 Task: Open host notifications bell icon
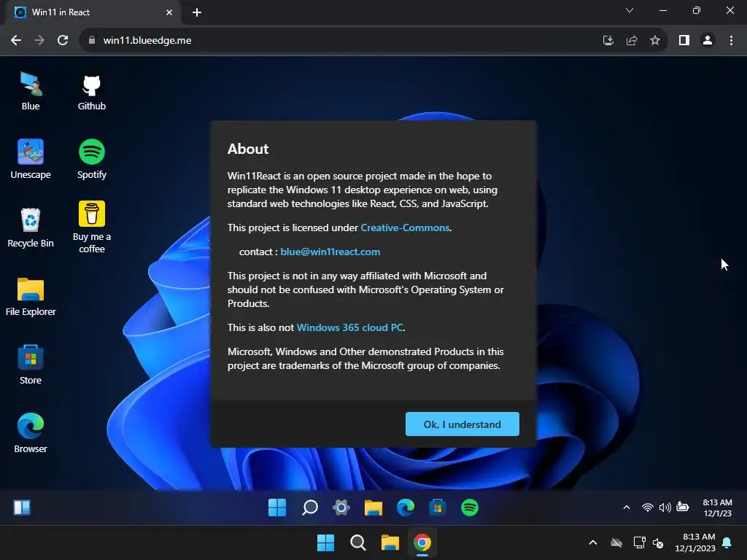(x=727, y=542)
